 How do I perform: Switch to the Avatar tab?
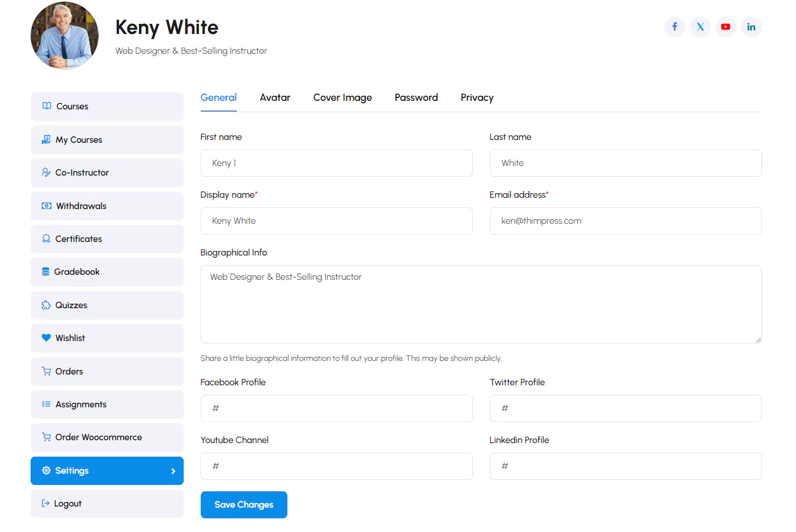[x=274, y=97]
